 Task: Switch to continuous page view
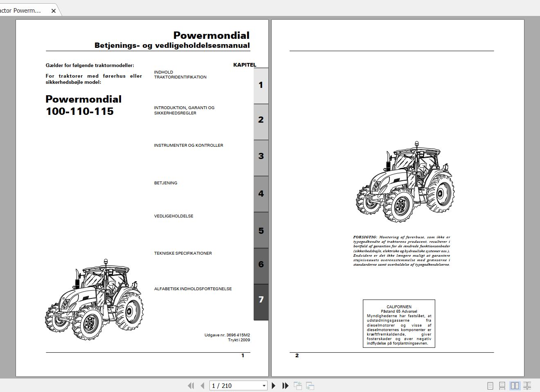tap(502, 385)
